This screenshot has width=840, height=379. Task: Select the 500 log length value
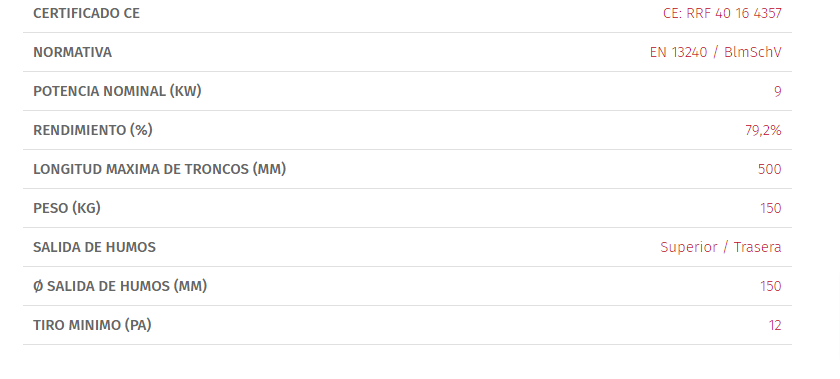coord(770,169)
